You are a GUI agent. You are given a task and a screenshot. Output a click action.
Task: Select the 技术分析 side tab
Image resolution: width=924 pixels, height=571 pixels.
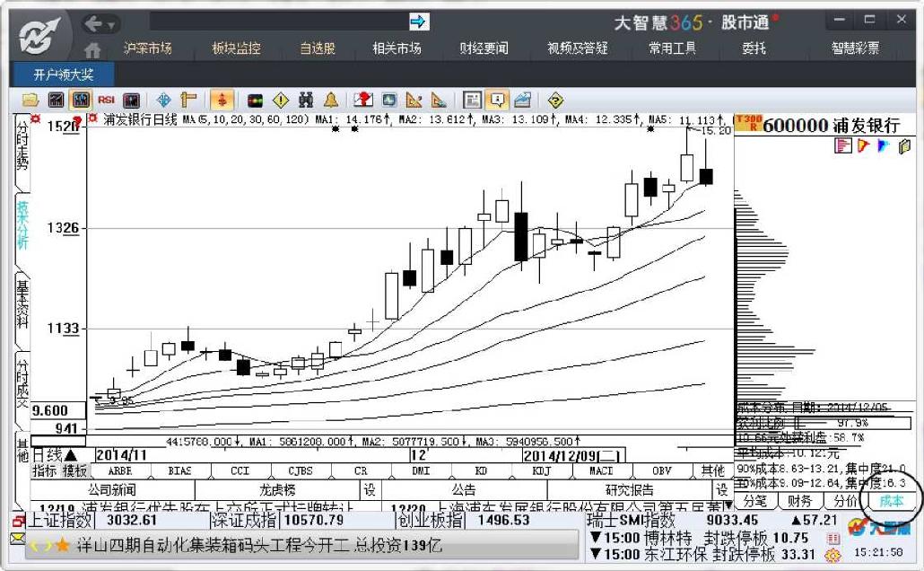pyautogui.click(x=22, y=226)
